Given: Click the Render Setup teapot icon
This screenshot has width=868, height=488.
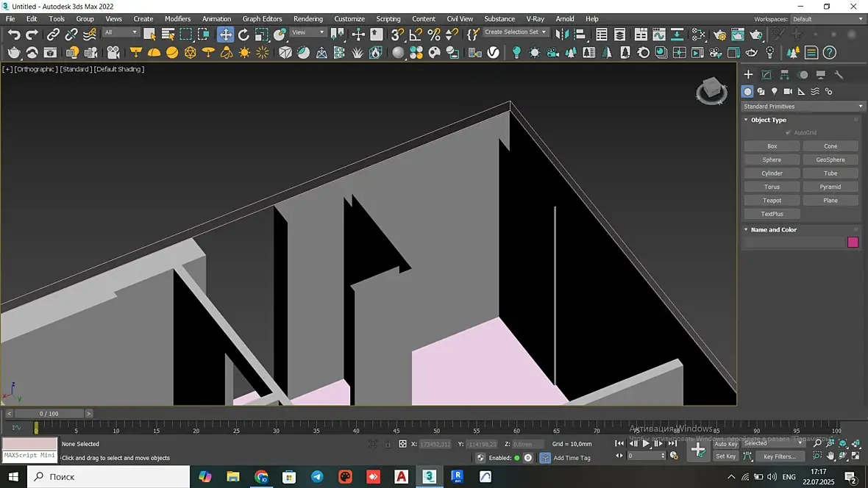Looking at the screenshot, I should pyautogui.click(x=719, y=34).
